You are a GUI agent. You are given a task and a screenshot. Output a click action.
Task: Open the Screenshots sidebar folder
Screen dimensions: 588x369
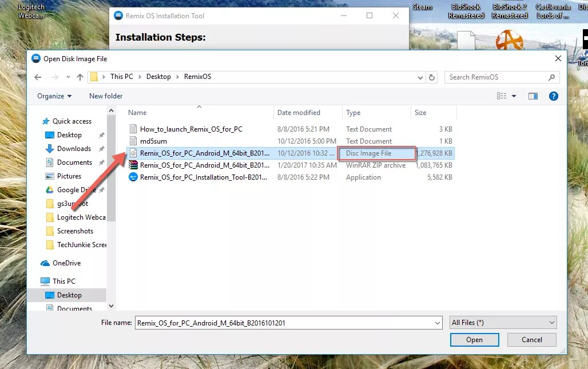click(75, 231)
